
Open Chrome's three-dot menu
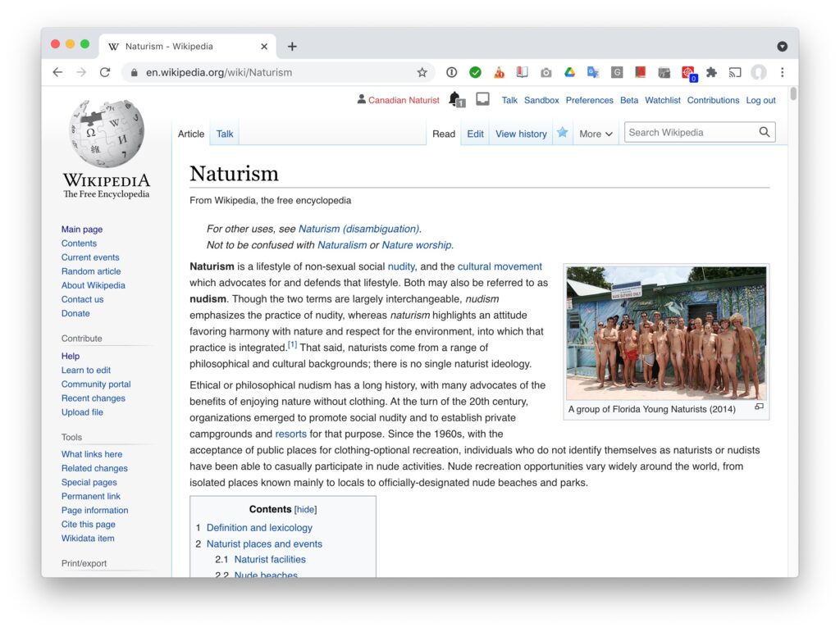point(782,72)
